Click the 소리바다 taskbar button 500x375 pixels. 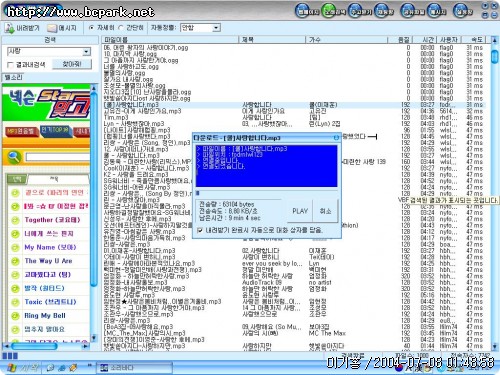pos(135,368)
